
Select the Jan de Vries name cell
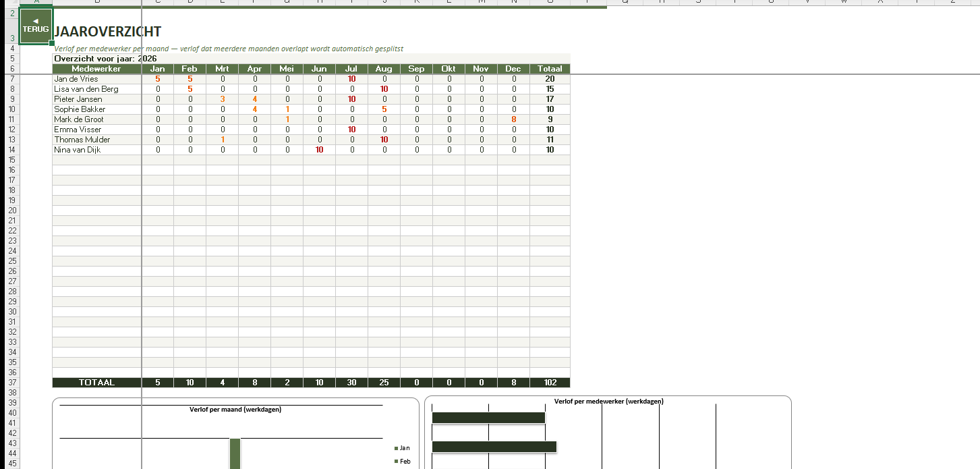(96, 79)
